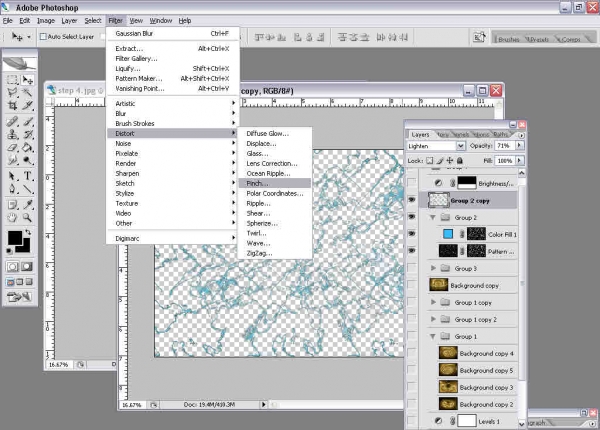Expand the Group 3 folder
Screen dimensions: 600x430
pos(433,268)
